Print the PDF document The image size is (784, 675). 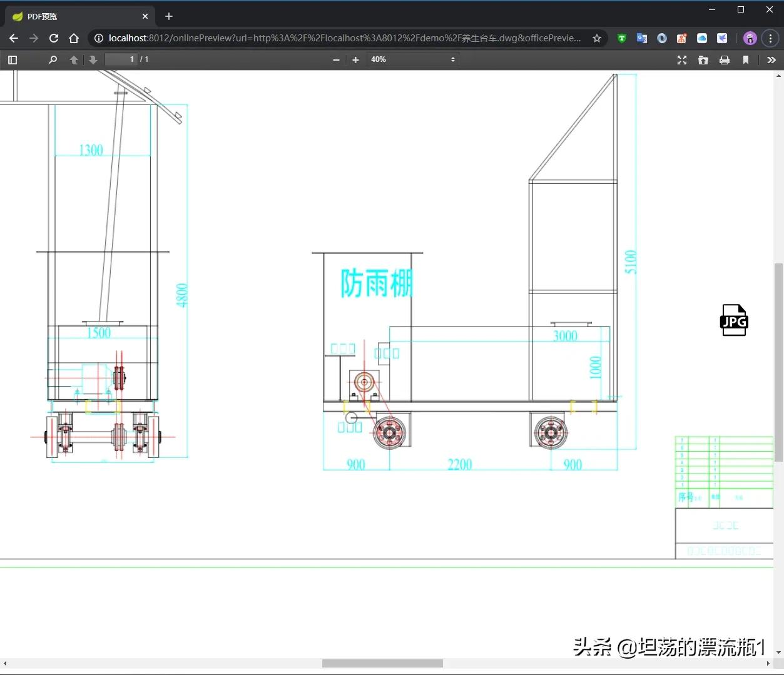coord(725,59)
